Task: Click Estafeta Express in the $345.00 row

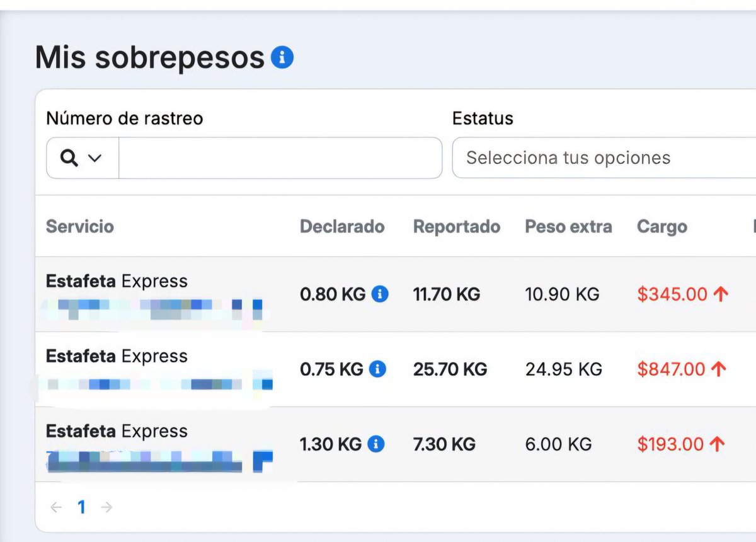Action: tap(117, 281)
